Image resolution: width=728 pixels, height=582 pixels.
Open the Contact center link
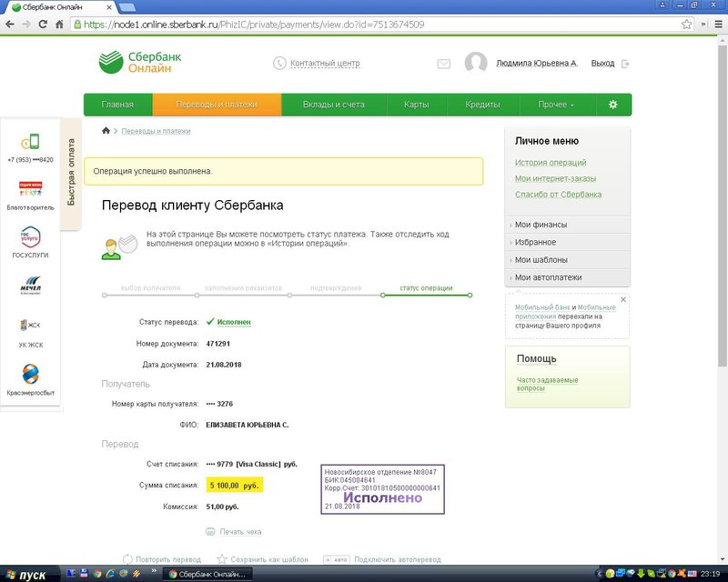(325, 63)
